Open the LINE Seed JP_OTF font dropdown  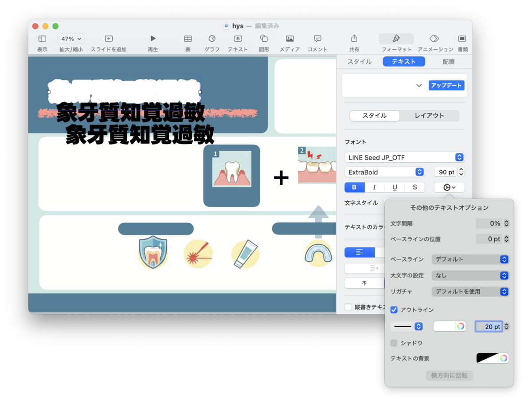pos(404,157)
